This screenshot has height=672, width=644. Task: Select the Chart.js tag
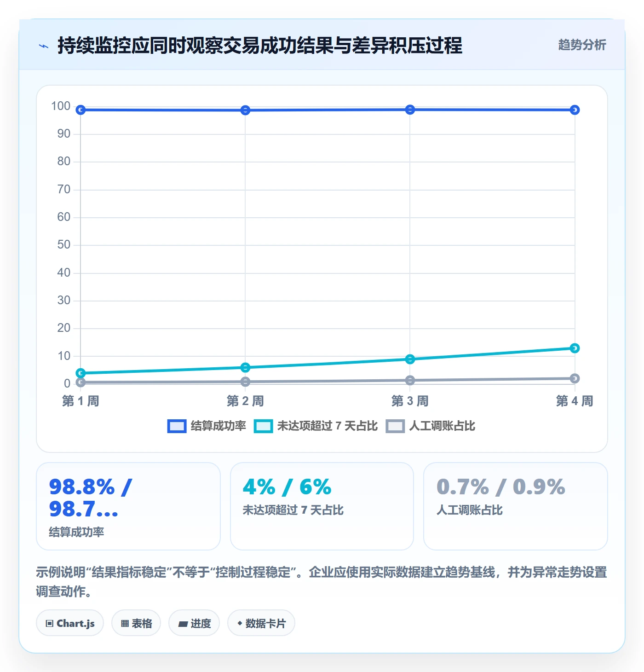(70, 623)
